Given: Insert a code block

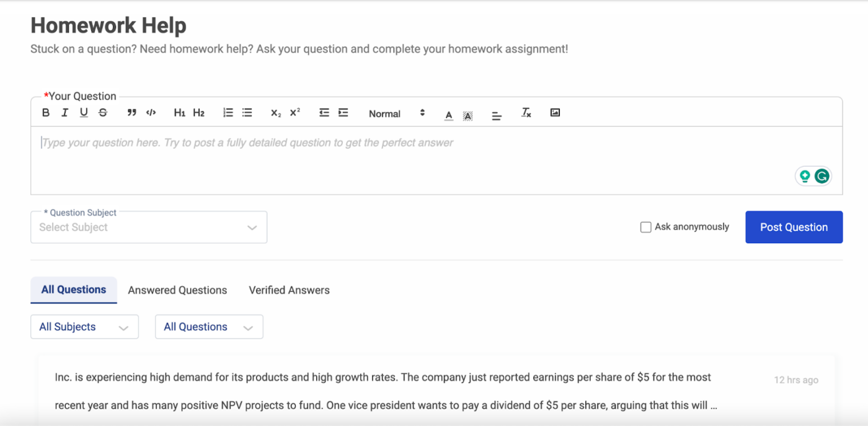Looking at the screenshot, I should [x=151, y=113].
